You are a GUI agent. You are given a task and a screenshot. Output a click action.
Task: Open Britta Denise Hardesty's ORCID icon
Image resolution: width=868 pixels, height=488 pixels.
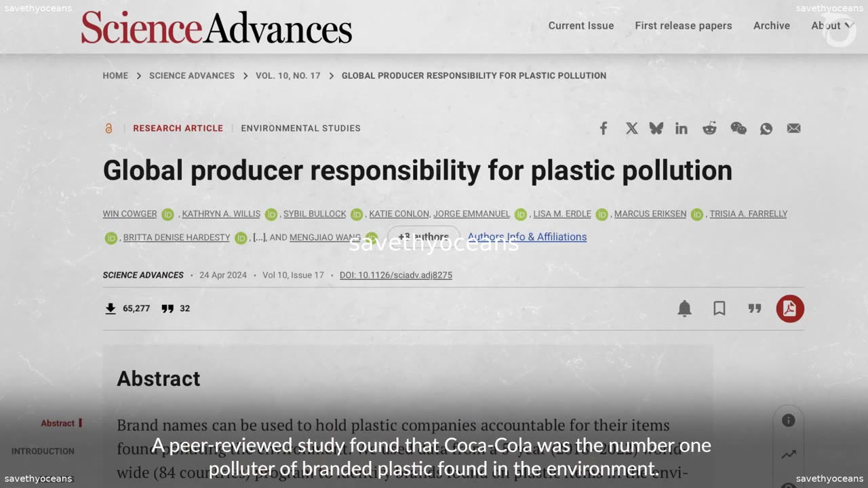click(x=241, y=238)
